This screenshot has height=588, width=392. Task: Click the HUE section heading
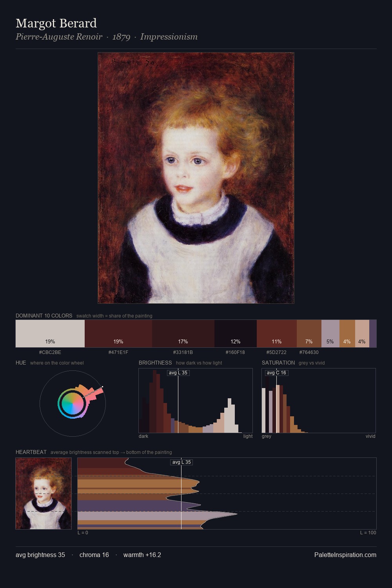(x=21, y=363)
